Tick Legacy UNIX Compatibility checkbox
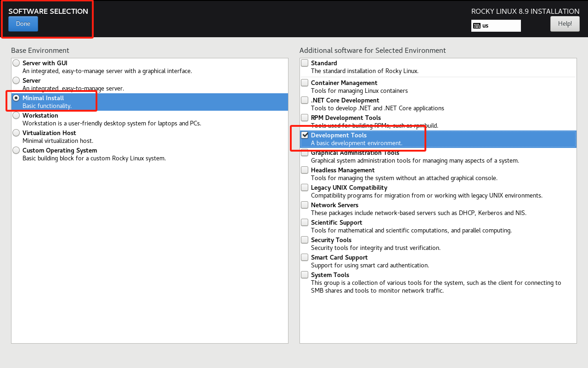 click(305, 187)
